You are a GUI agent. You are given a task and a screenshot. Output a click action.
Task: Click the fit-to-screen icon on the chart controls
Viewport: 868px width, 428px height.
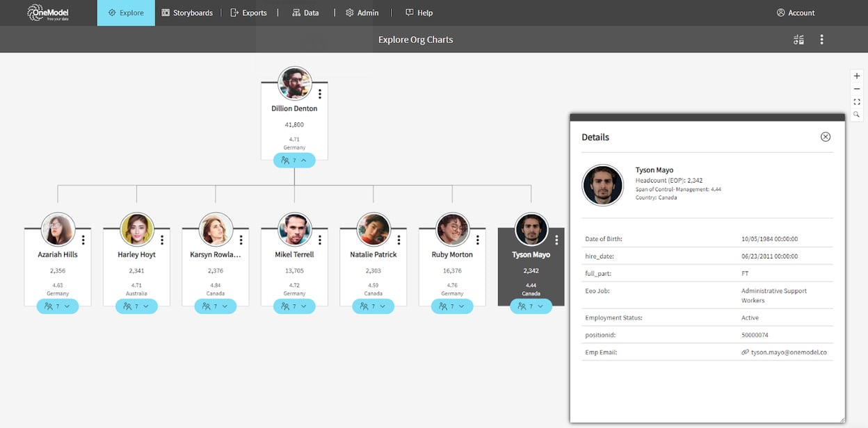857,101
